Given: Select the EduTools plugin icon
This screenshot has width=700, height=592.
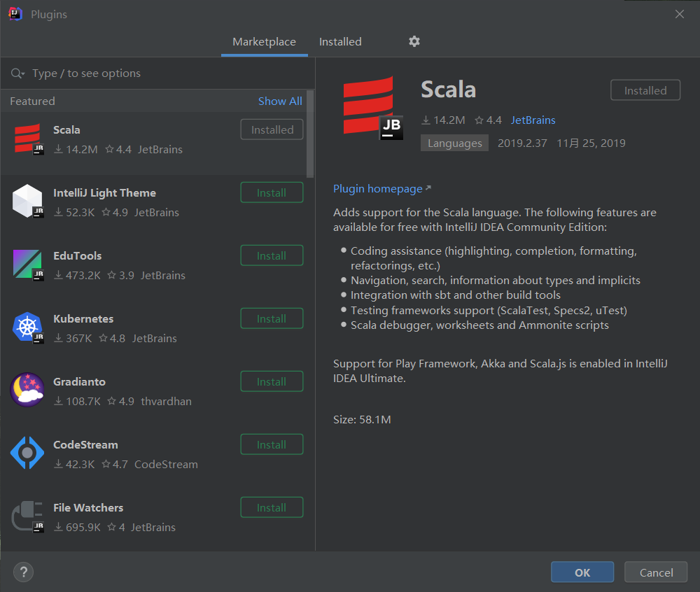Looking at the screenshot, I should tap(28, 265).
